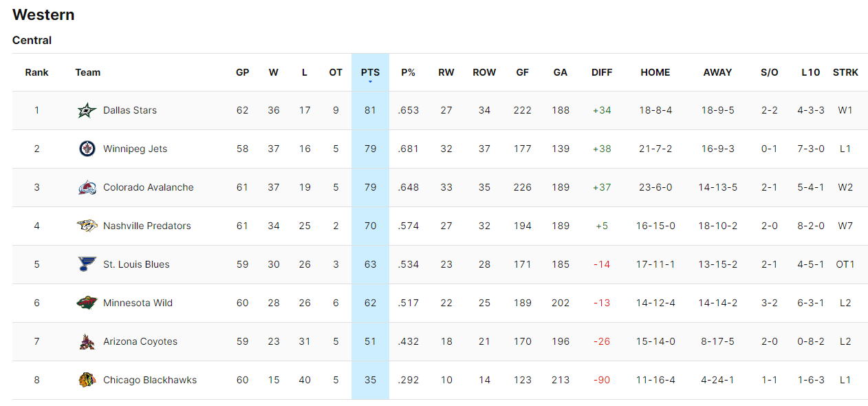Open the Nashville Predators team link
The image size is (868, 406).
point(147,226)
